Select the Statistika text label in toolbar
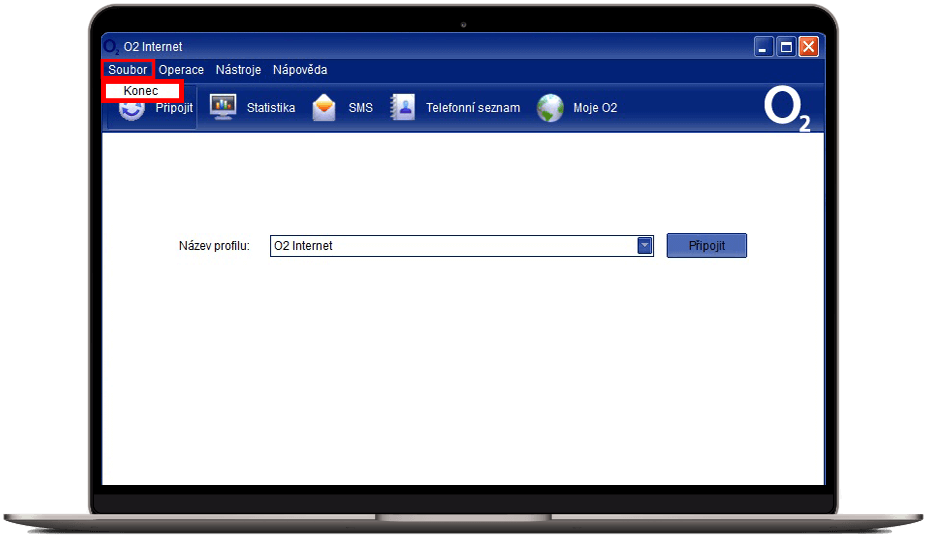Image resolution: width=927 pixels, height=537 pixels. click(271, 108)
